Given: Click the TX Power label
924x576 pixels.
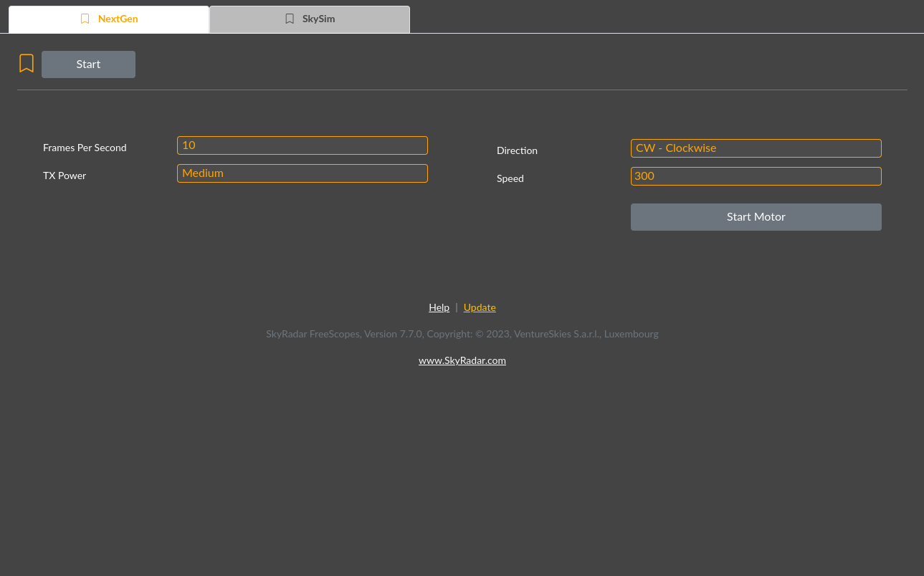Looking at the screenshot, I should coord(65,176).
